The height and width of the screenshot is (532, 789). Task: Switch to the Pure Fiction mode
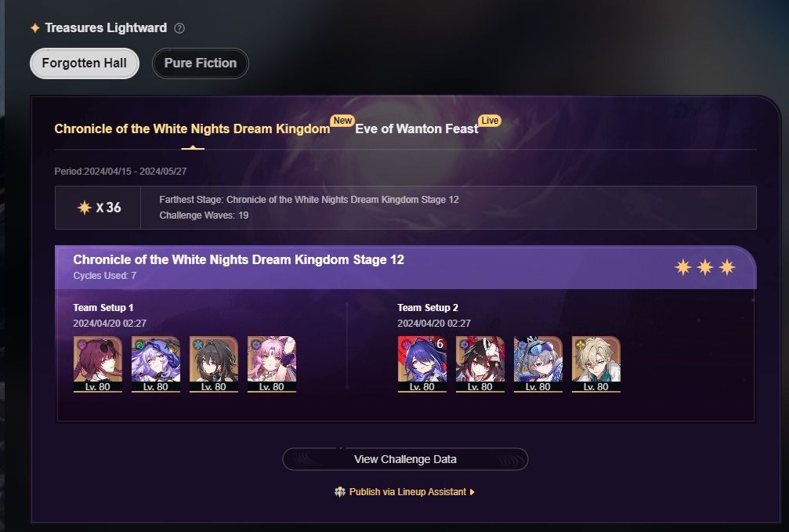tap(201, 63)
